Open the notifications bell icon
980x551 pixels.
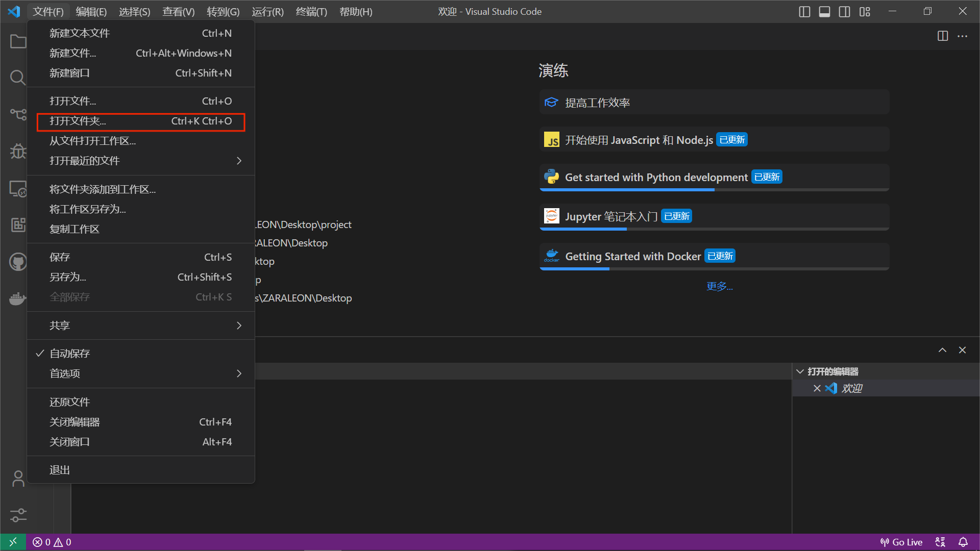click(963, 542)
